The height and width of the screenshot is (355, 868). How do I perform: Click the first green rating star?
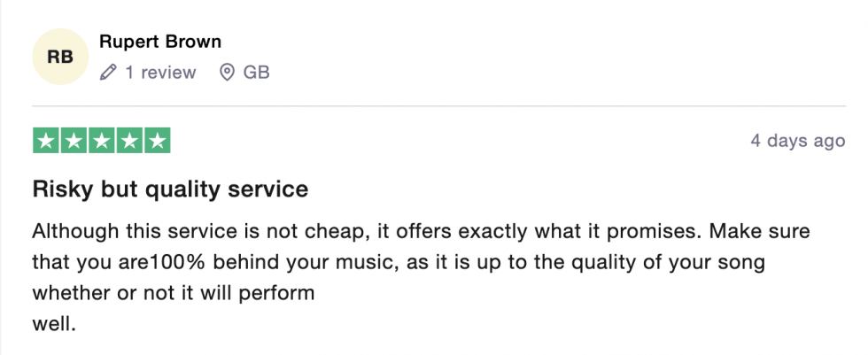click(x=46, y=141)
